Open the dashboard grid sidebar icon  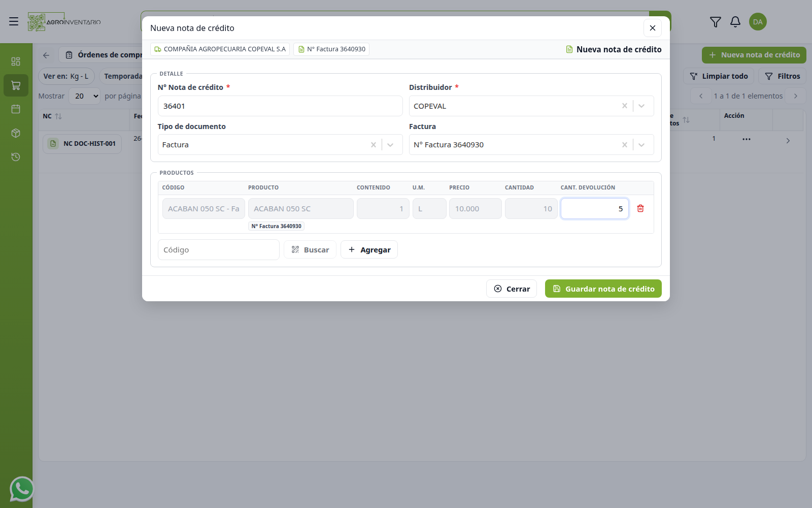coord(16,61)
